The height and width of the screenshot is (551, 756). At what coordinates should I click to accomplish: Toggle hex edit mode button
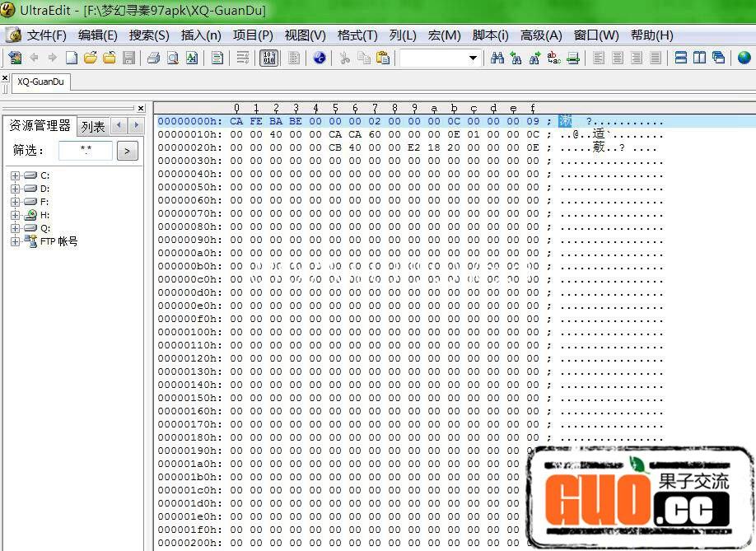pos(268,58)
